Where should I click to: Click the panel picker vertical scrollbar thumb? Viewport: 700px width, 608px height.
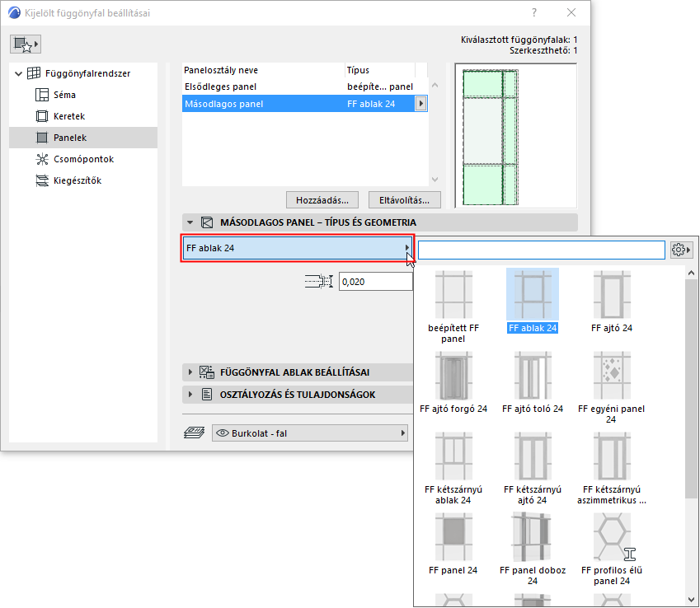(x=691, y=388)
